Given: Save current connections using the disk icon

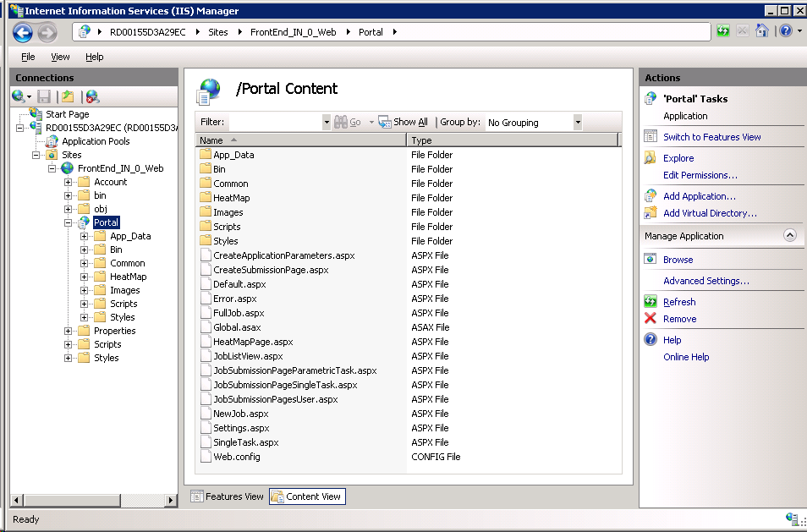Looking at the screenshot, I should point(45,96).
